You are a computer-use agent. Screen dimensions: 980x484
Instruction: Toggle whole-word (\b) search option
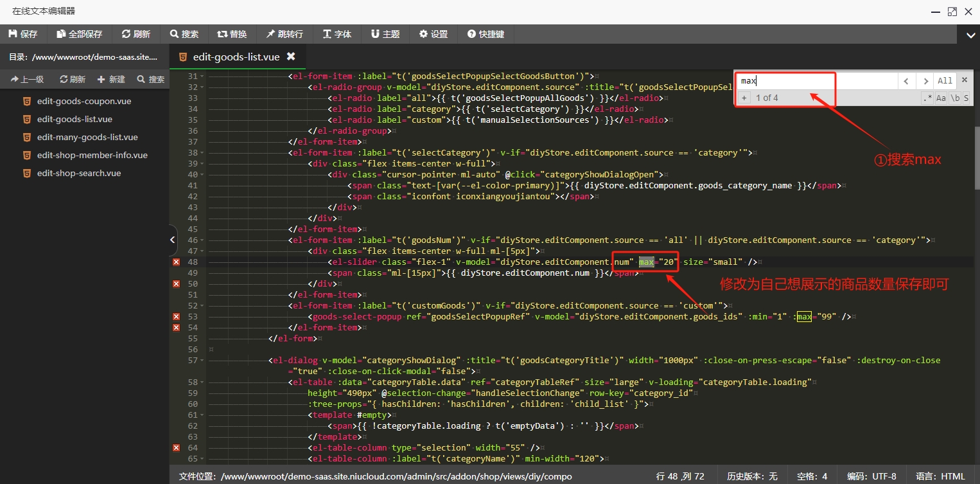pyautogui.click(x=955, y=98)
